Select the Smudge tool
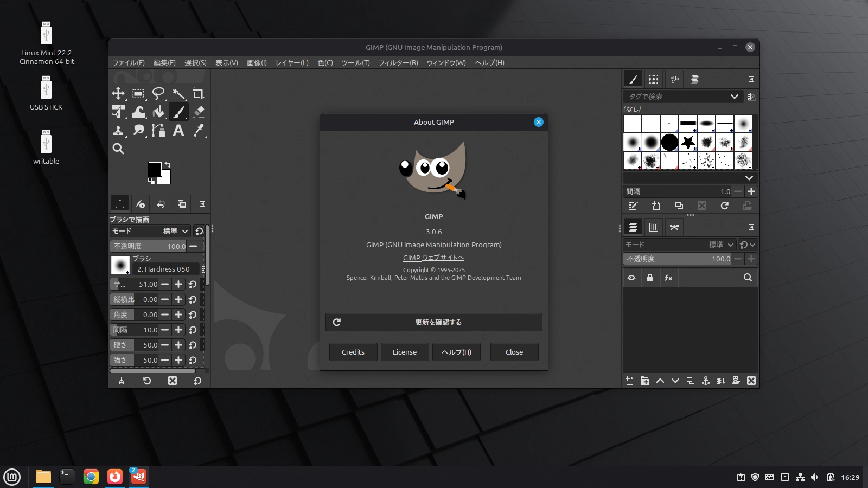 coord(138,131)
